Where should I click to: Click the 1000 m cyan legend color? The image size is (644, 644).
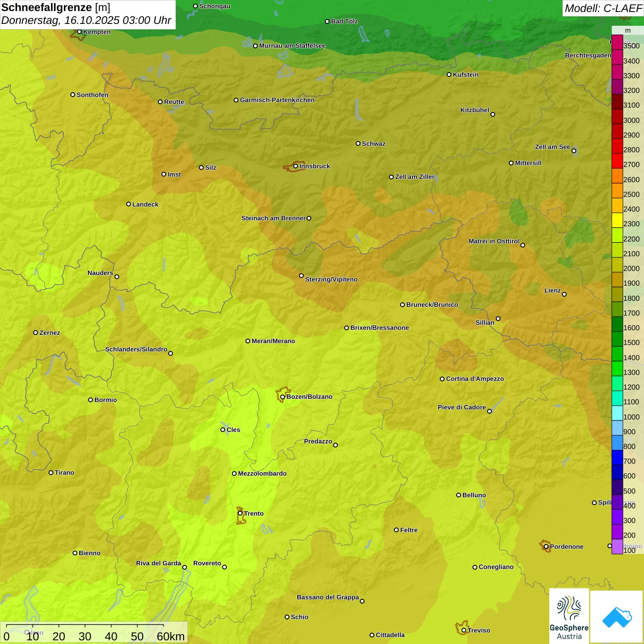pos(617,413)
